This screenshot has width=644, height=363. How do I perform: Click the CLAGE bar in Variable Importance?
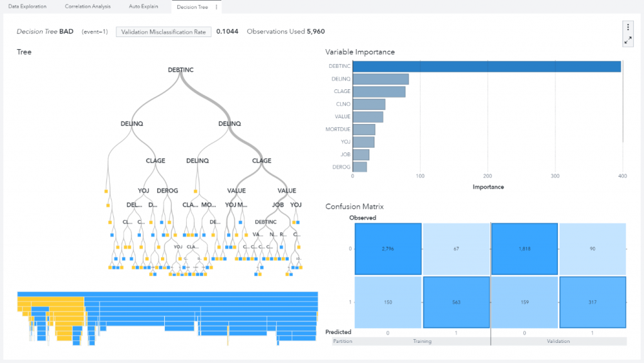tap(379, 92)
